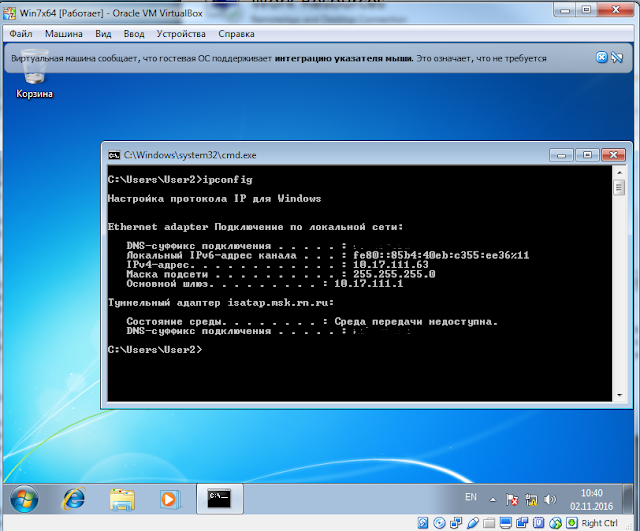
Task: Click the Show desktop strip
Action: (x=629, y=499)
